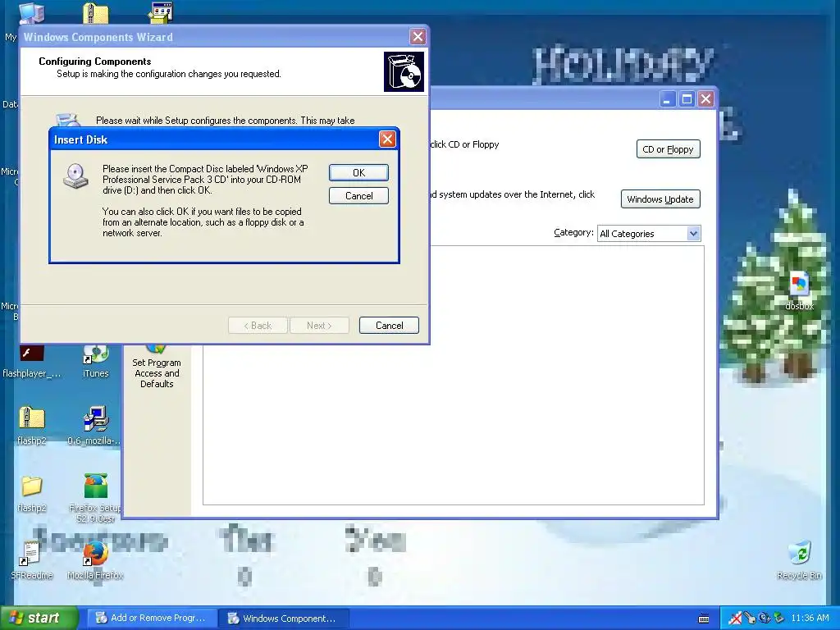This screenshot has width=840, height=630.
Task: Close the Windows Components Wizard window
Action: click(418, 36)
